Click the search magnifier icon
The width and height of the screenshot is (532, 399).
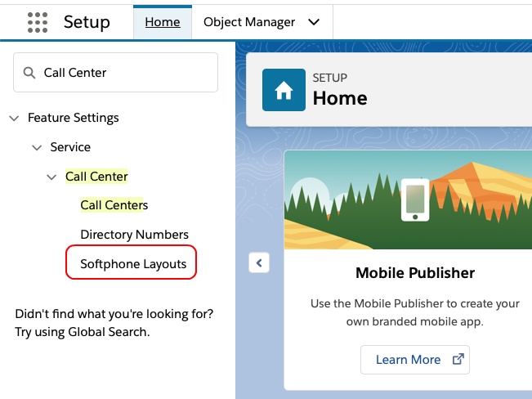click(29, 73)
